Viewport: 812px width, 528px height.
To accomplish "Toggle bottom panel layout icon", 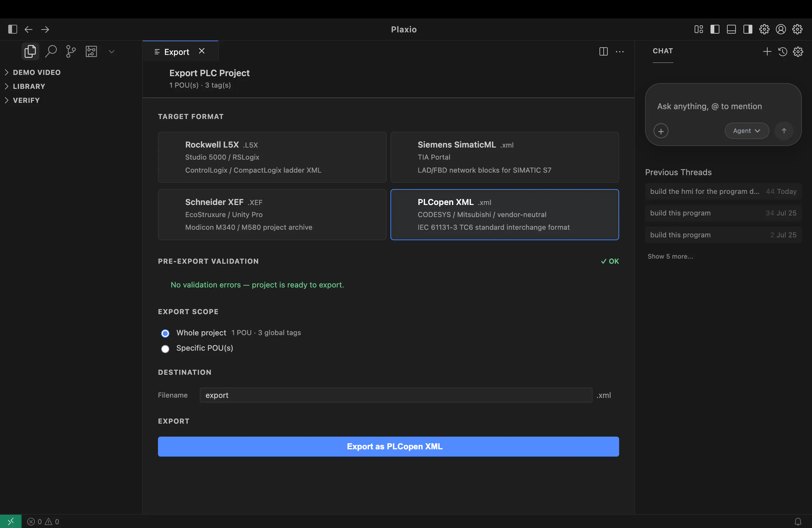I will [731, 30].
